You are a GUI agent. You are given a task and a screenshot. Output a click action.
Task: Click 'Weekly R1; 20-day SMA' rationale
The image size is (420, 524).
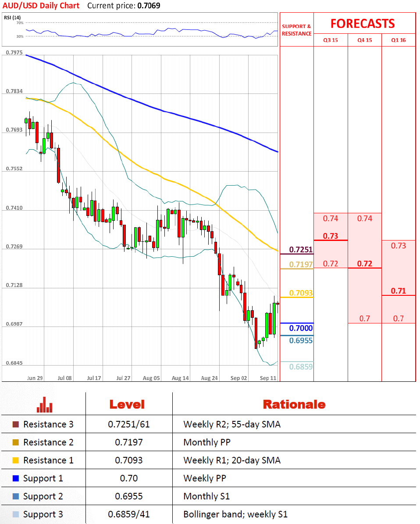(232, 460)
